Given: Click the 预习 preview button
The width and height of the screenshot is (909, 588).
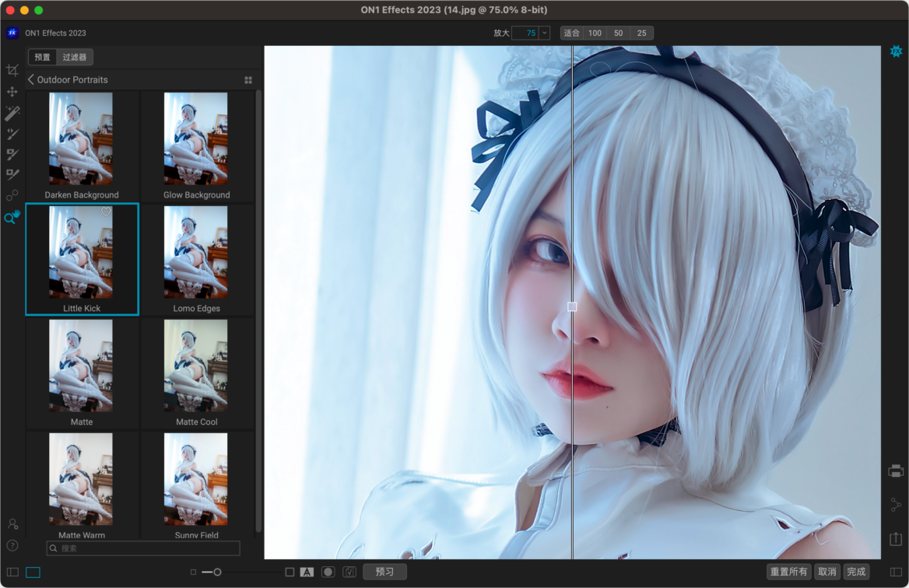Looking at the screenshot, I should tap(384, 572).
